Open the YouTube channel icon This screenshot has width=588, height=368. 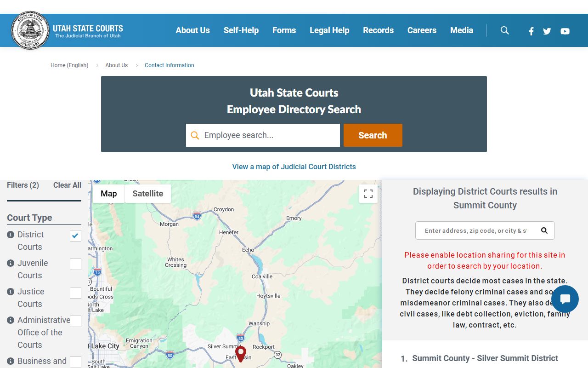pyautogui.click(x=565, y=31)
